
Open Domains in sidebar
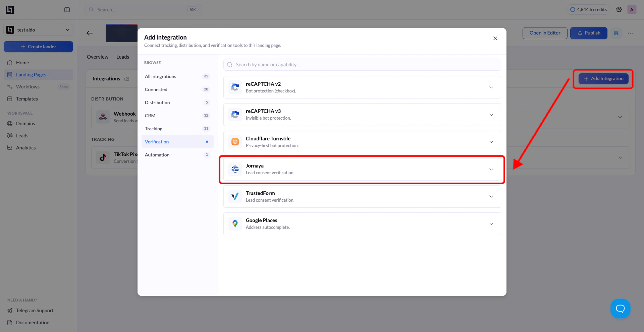click(x=39, y=124)
